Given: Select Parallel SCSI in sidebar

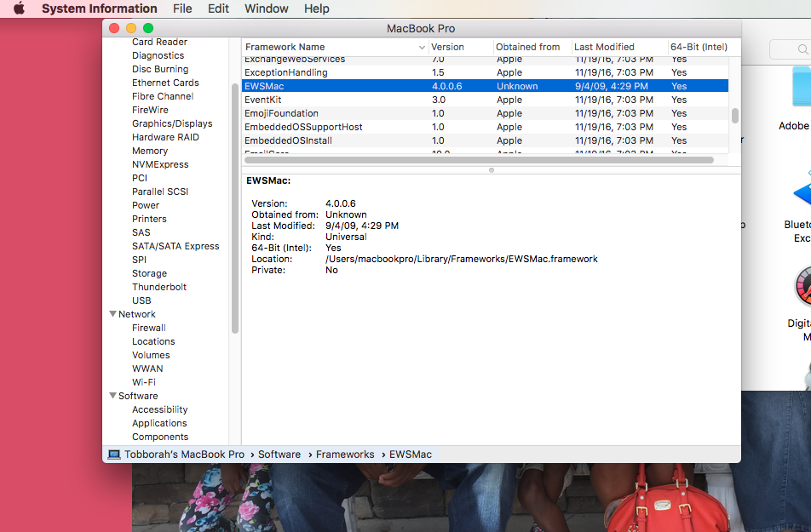Looking at the screenshot, I should pyautogui.click(x=160, y=192).
